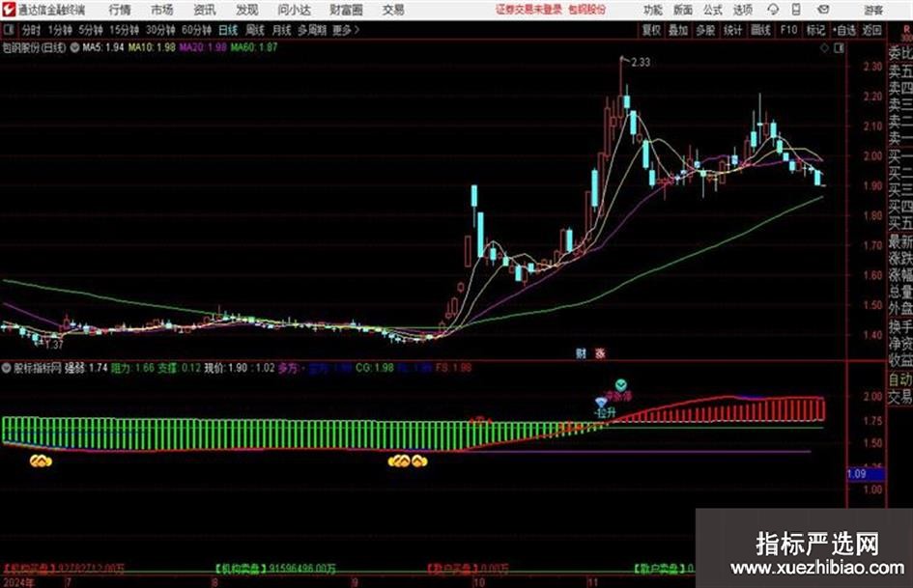The height and width of the screenshot is (588, 913).
Task: Click the 机构卖盘 status bar entry
Action: coord(274,569)
